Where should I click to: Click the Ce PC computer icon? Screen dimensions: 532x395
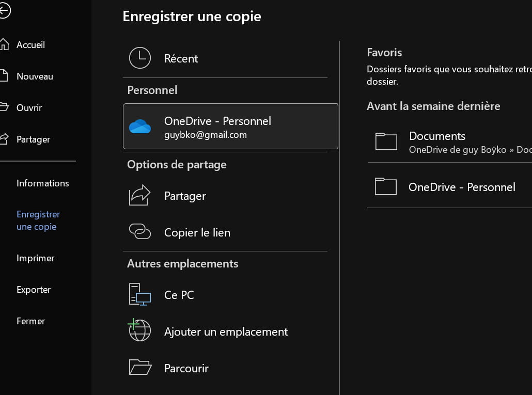(x=139, y=295)
